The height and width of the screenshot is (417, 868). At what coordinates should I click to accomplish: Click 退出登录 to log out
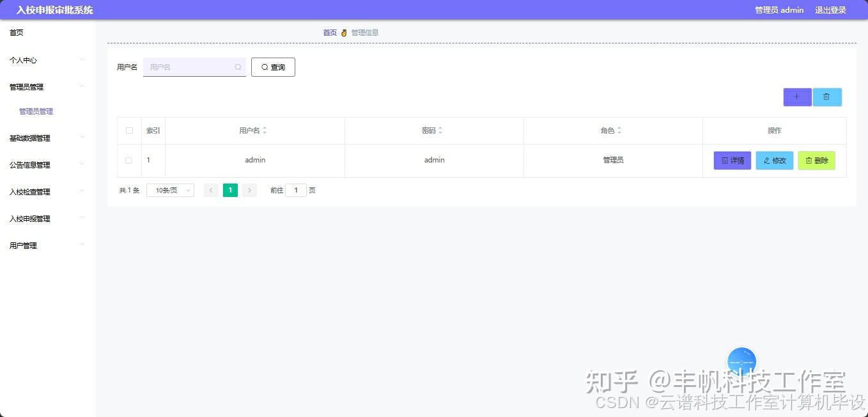coord(831,10)
